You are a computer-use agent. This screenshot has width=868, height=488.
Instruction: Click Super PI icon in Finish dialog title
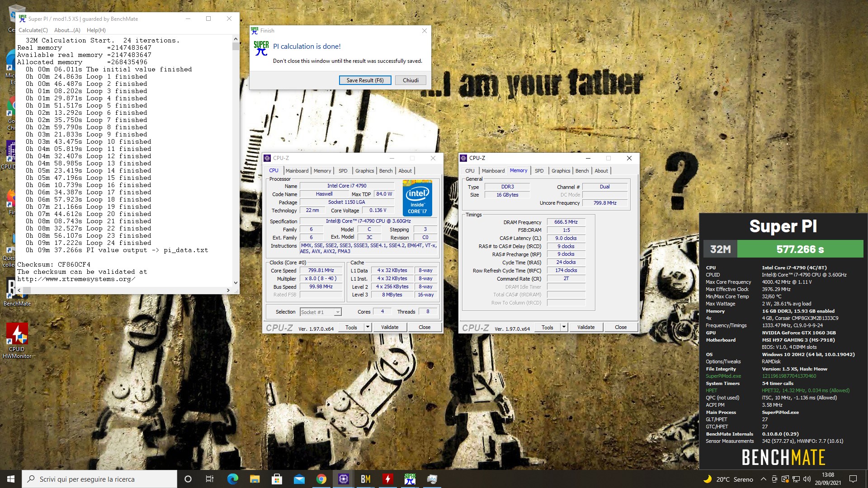(255, 31)
